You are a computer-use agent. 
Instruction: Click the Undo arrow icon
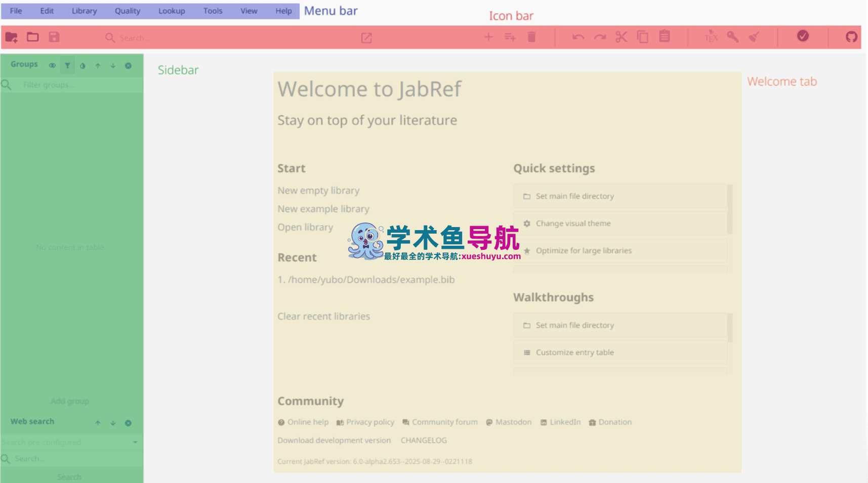[x=578, y=37]
